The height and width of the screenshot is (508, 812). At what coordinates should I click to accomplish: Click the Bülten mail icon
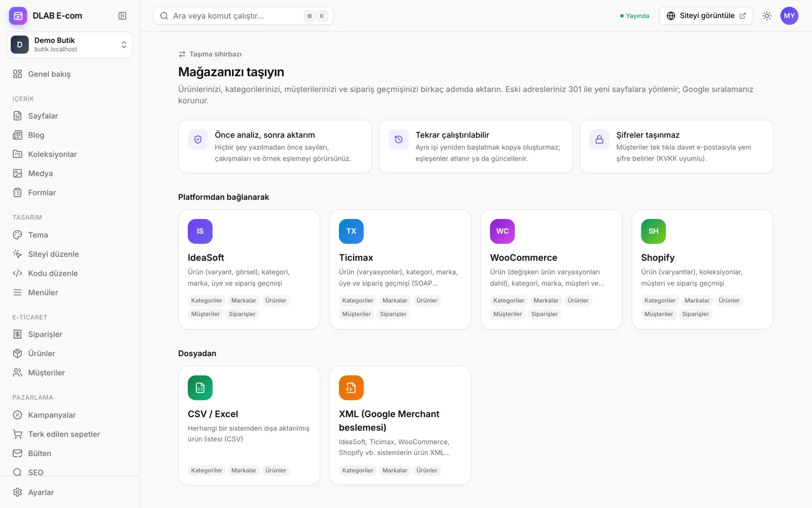pos(18,454)
